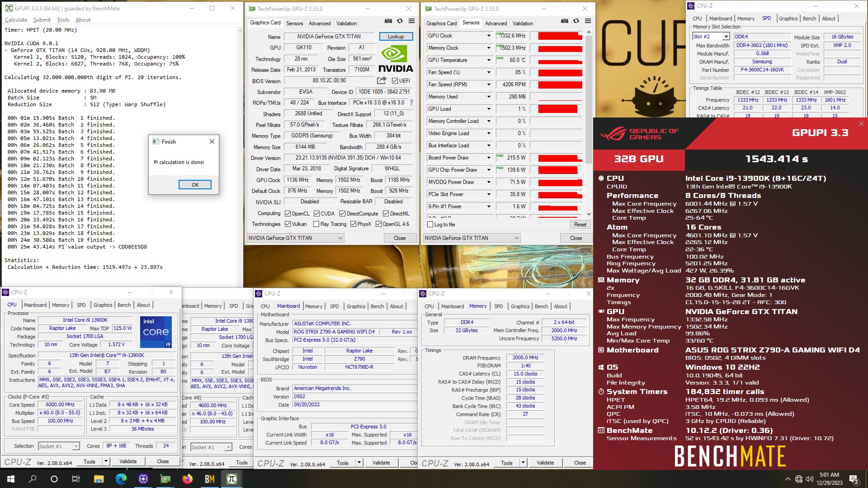The image size is (868, 488).
Task: Toggle the DirectCompute checkbox in GPU-Z
Action: tap(342, 214)
